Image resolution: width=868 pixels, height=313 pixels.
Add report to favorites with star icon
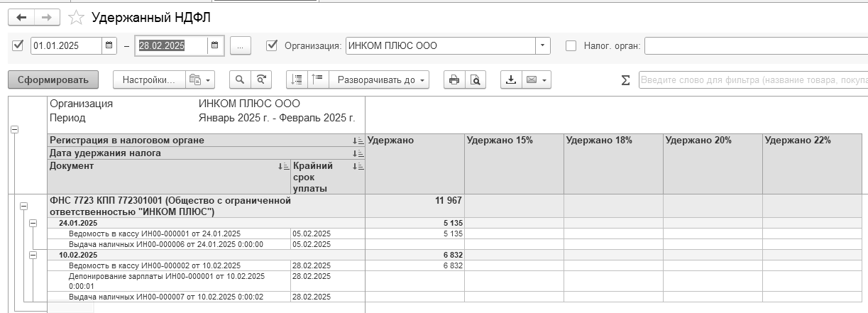tap(77, 16)
